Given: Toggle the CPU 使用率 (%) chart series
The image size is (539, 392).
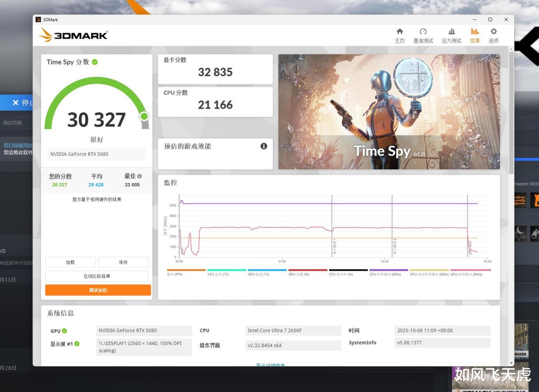Looking at the screenshot, I should 348,272.
